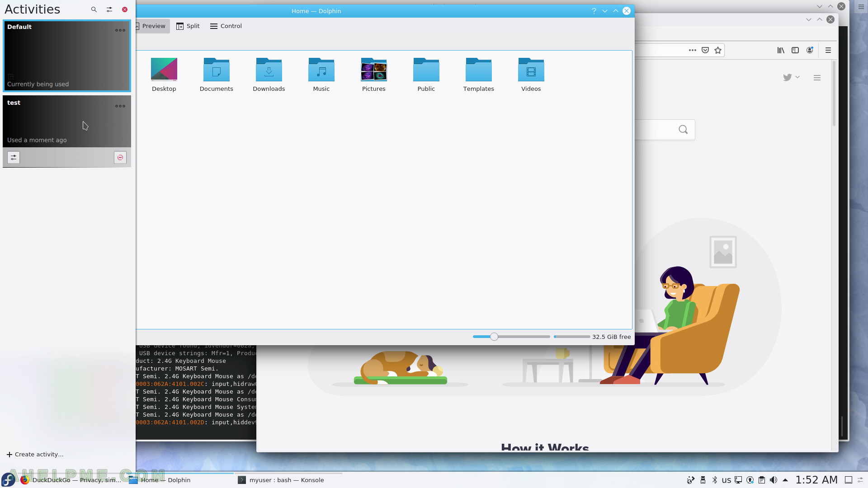This screenshot has height=488, width=868.
Task: Click Create activity...
Action: point(35,455)
